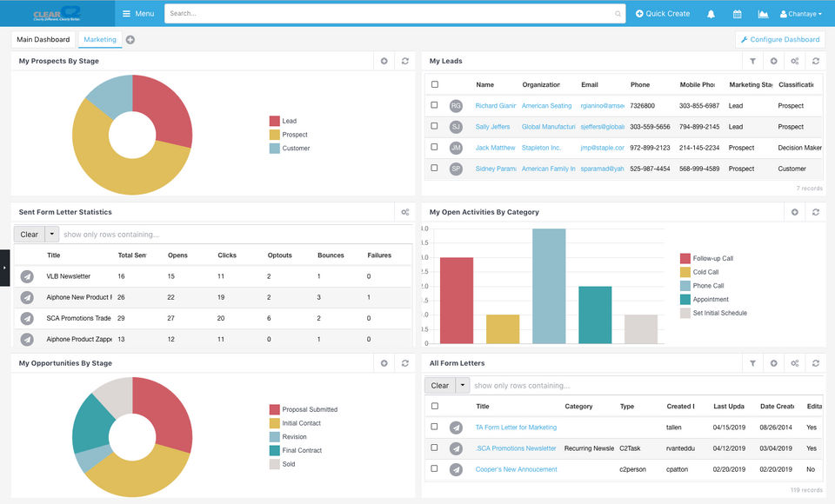Image resolution: width=835 pixels, height=504 pixels.
Task: Open Sally Jeffers lead name link
Action: point(492,127)
